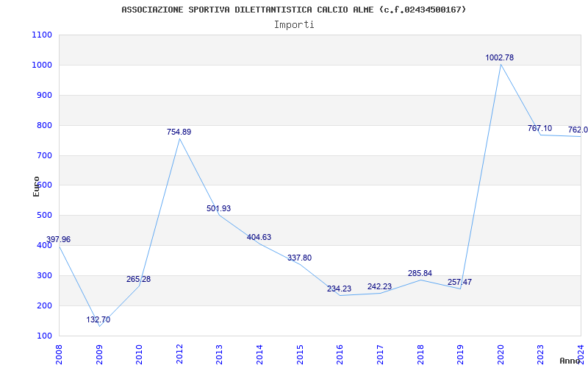Click the 404.63 data label

[x=259, y=238]
